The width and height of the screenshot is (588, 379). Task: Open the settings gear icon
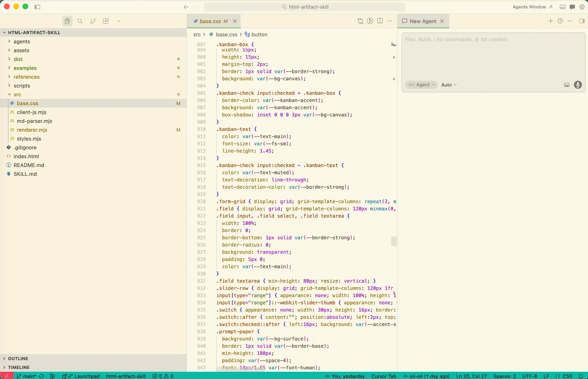point(582,7)
